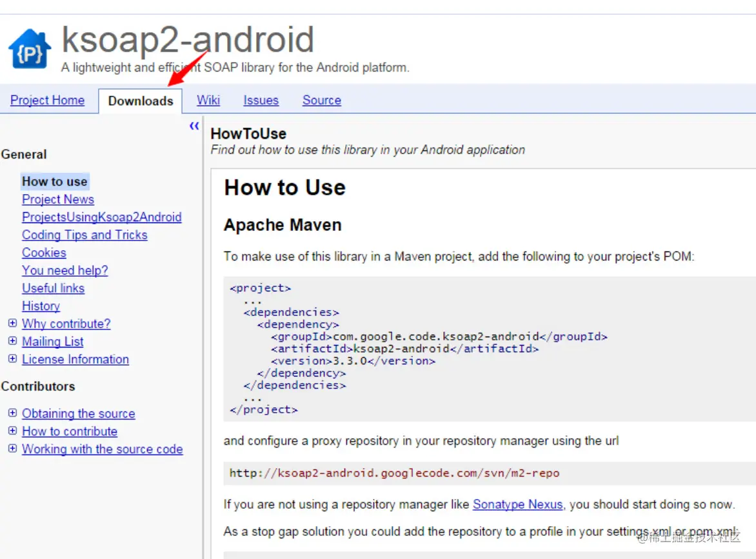Click the General sidebar heading
The width and height of the screenshot is (756, 559).
coord(24,155)
